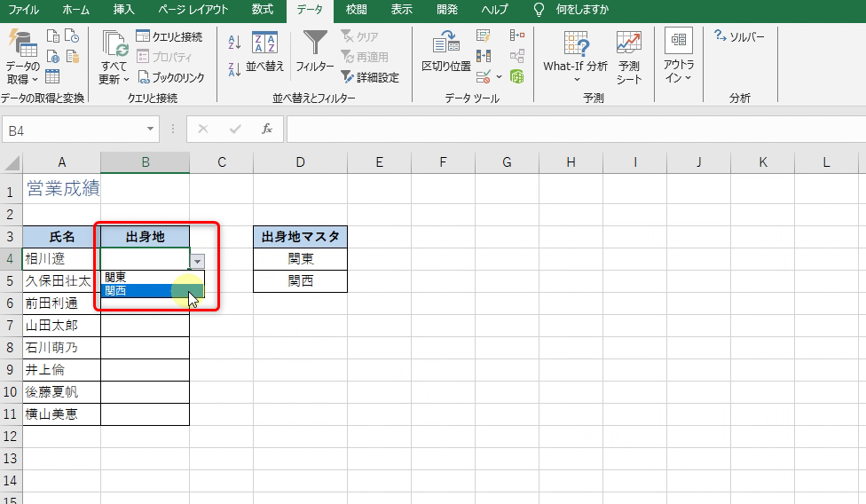Sort descending with the Z-A icon
Screen dimensions: 866x504
234,69
